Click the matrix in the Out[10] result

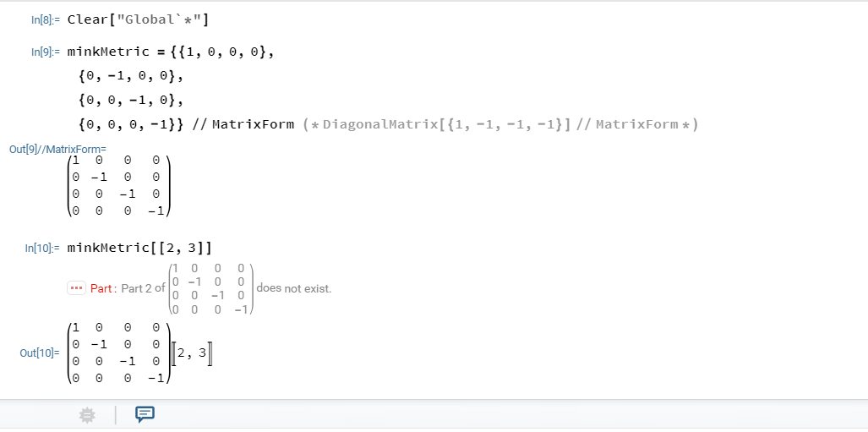tap(119, 353)
